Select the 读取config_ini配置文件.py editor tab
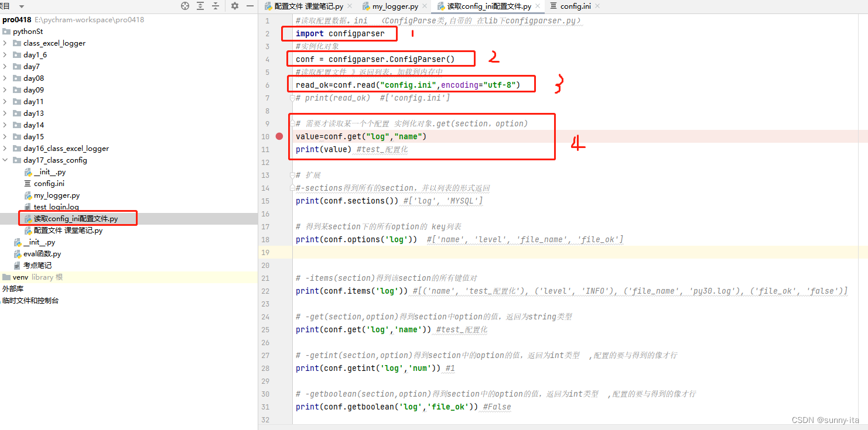 pyautogui.click(x=489, y=6)
